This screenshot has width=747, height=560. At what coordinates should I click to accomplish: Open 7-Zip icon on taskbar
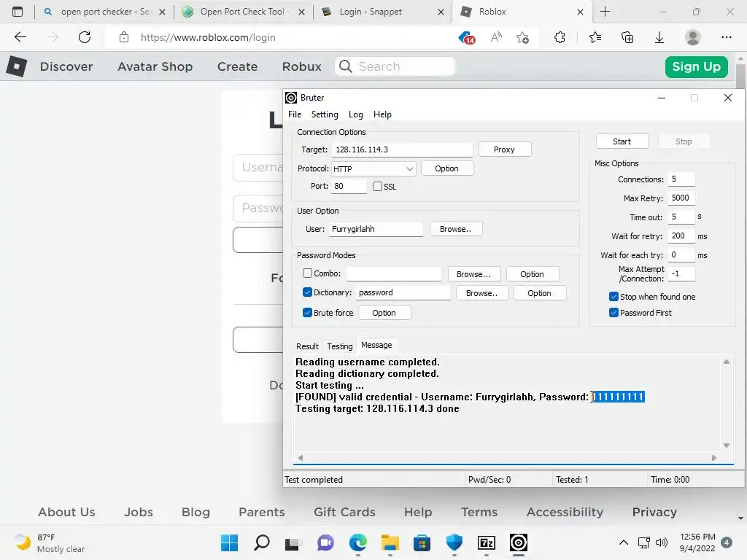click(487, 542)
